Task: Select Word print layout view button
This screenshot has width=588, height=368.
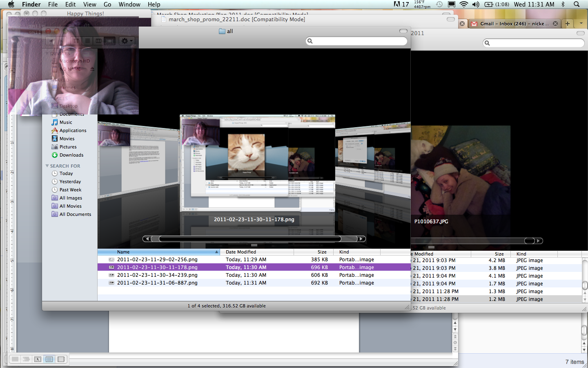Action: 49,359
